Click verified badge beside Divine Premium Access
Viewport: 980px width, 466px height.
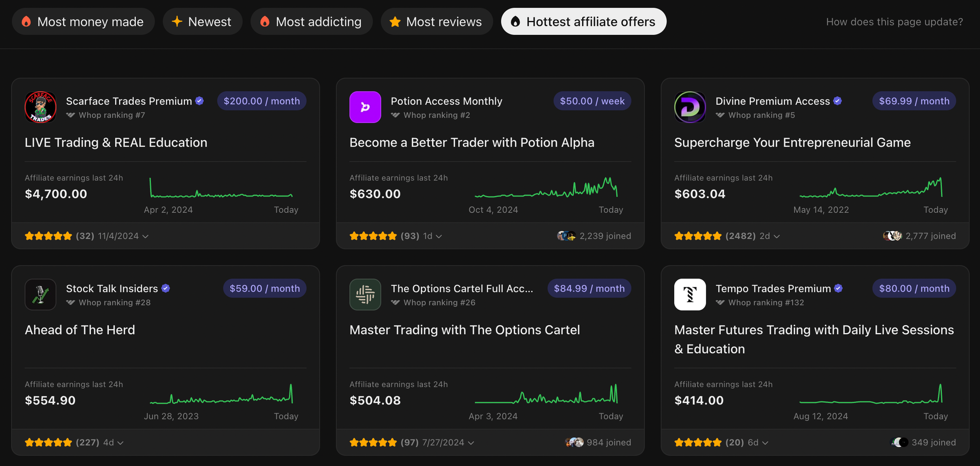pos(837,101)
